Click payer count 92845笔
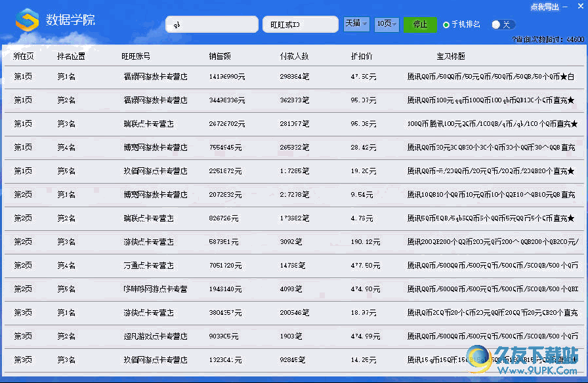This screenshot has width=588, height=383. pos(293,360)
